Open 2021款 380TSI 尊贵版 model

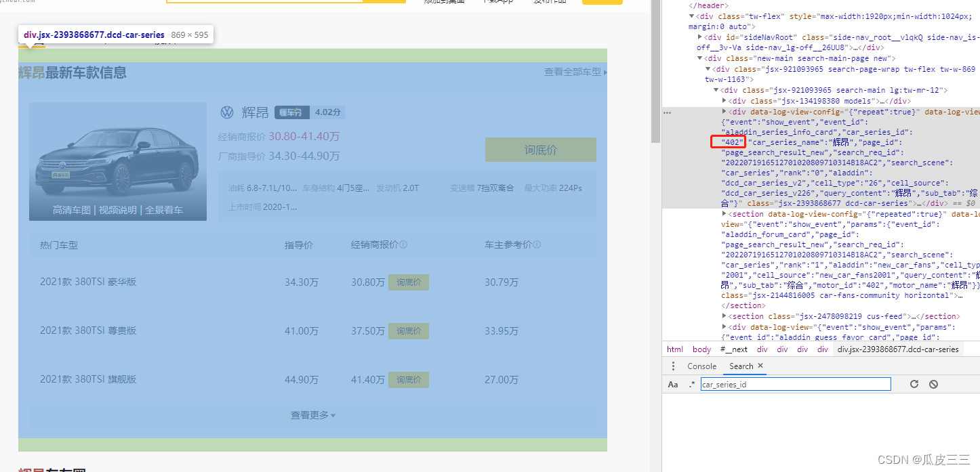(88, 330)
